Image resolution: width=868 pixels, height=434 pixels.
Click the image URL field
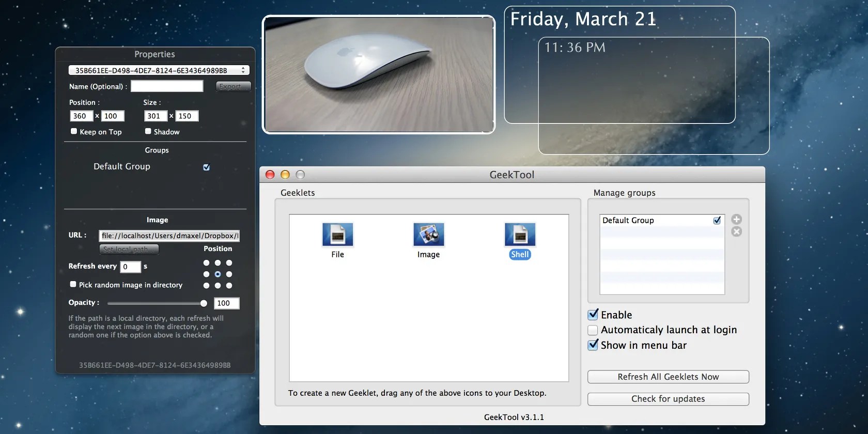tap(169, 236)
